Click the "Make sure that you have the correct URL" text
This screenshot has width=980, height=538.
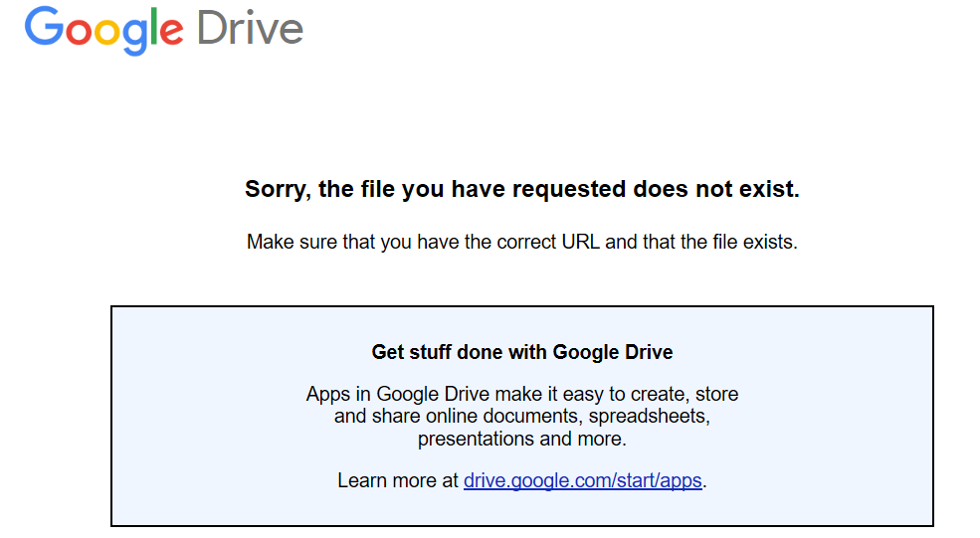[x=521, y=242]
